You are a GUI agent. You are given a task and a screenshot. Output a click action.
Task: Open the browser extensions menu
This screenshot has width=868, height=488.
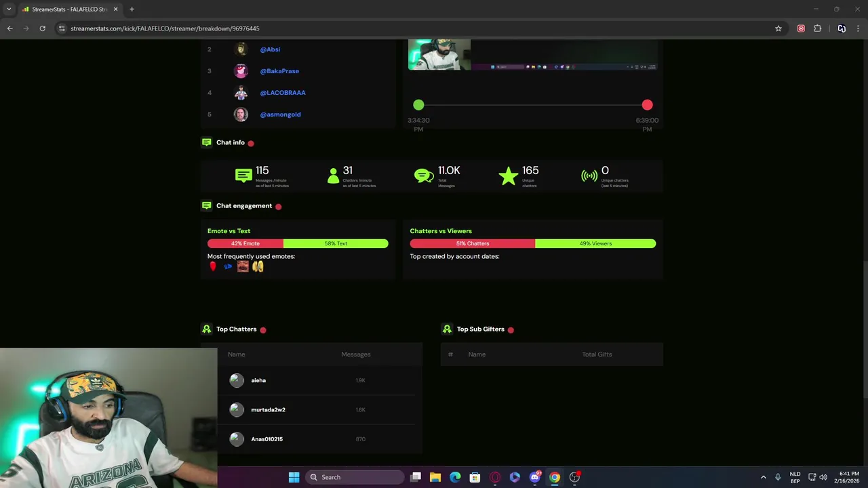[817, 28]
